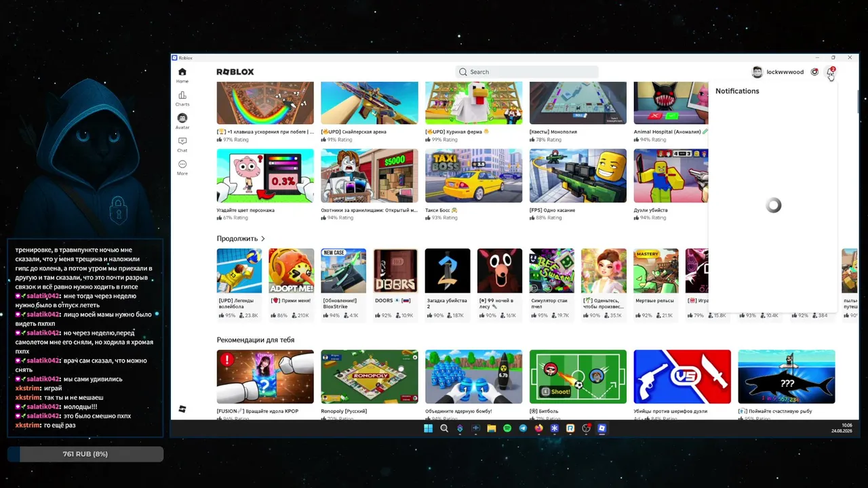Launch Spotify from the taskbar
Image resolution: width=868 pixels, height=488 pixels.
pos(507,428)
